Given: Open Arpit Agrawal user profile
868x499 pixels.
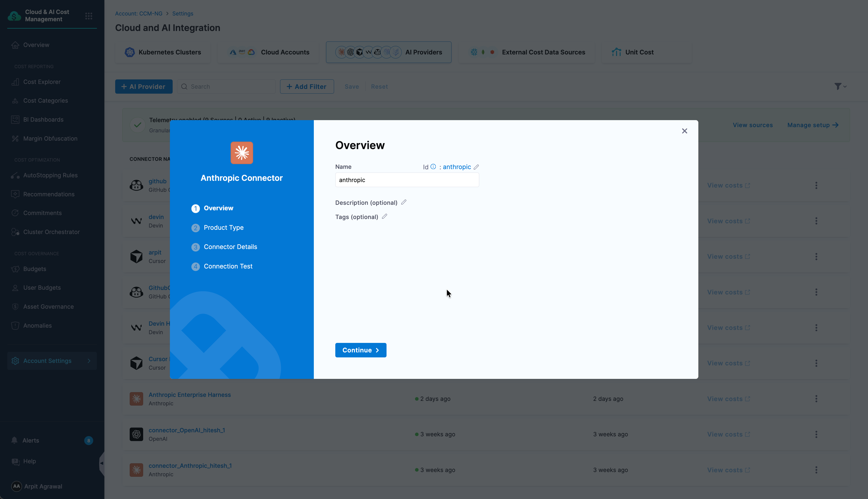Looking at the screenshot, I should [37, 486].
